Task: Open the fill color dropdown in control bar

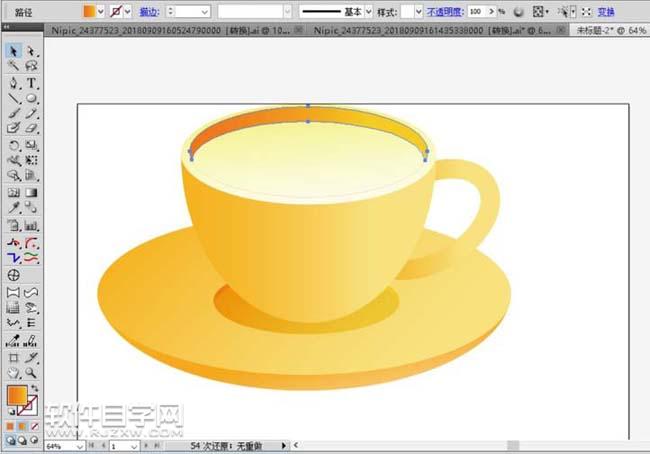Action: tap(100, 11)
